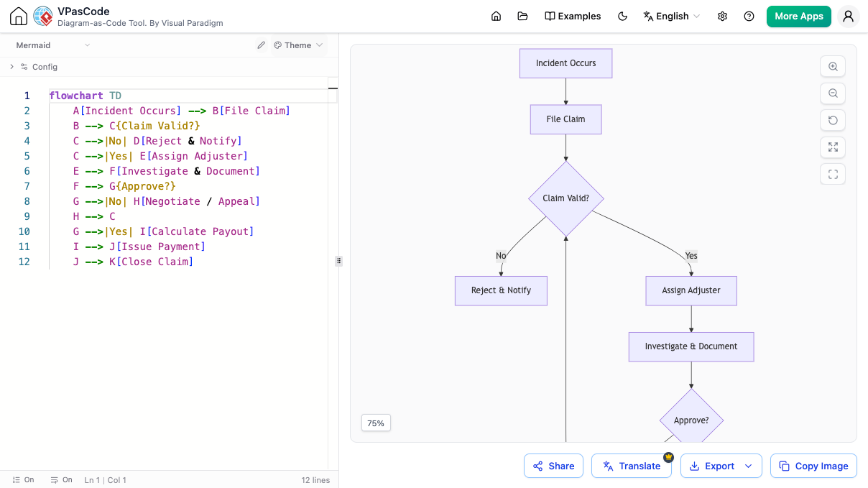
Task: Click the 75% zoom level indicator
Action: tap(376, 423)
